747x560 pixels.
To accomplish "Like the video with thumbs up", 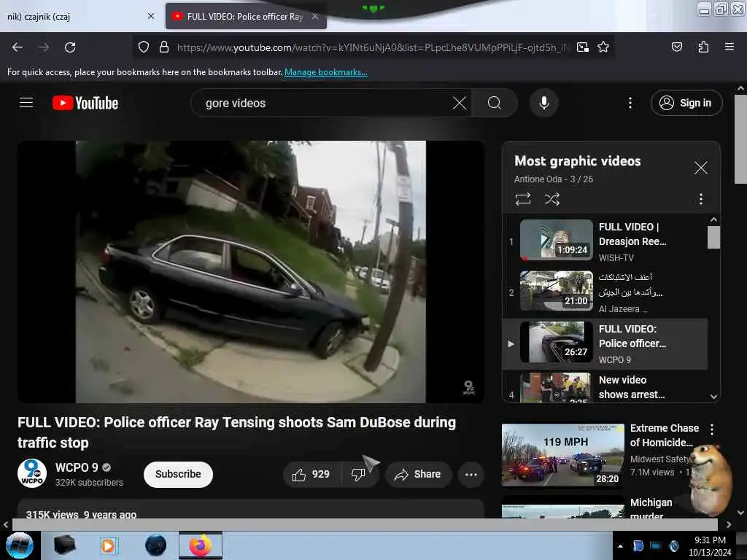I will click(311, 474).
